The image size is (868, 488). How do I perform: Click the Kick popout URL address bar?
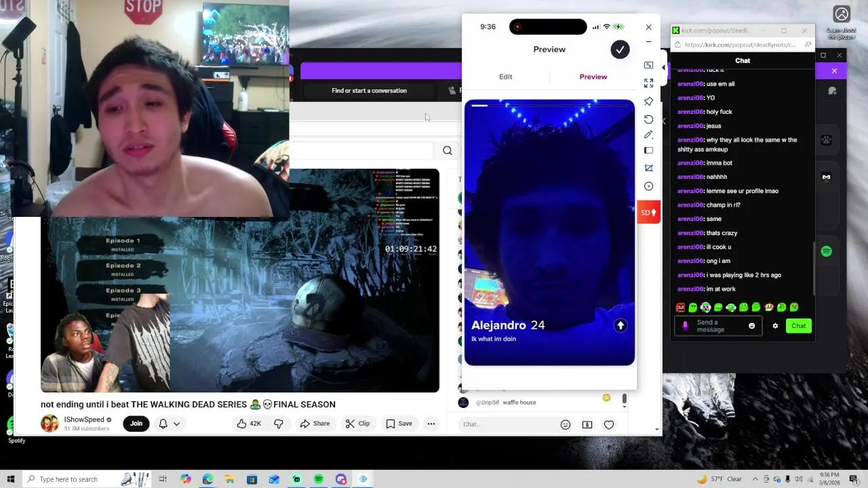click(x=739, y=45)
